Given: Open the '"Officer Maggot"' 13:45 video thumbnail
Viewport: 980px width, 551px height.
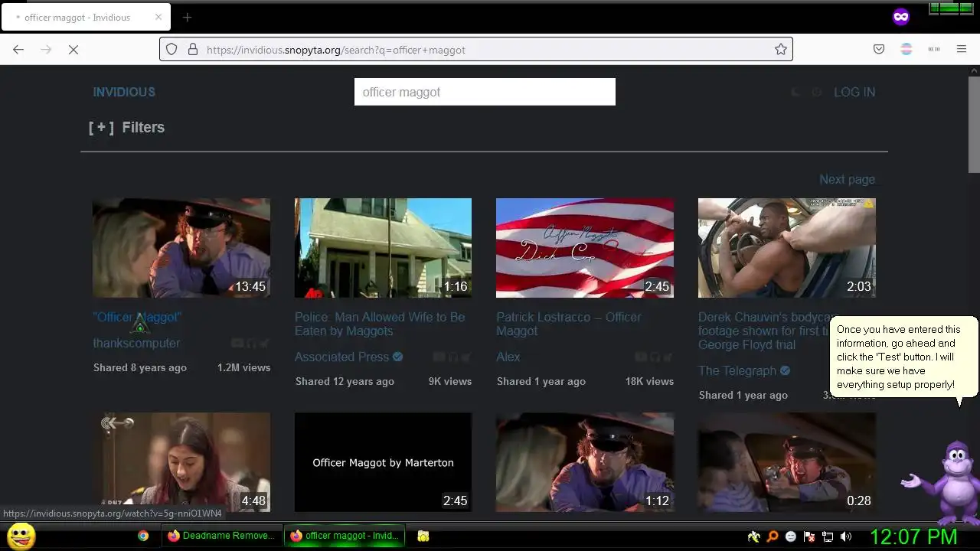Looking at the screenshot, I should point(181,248).
